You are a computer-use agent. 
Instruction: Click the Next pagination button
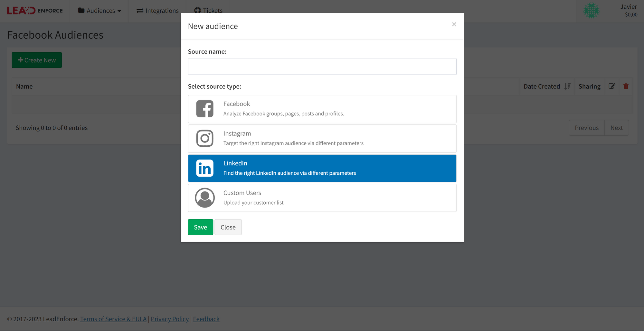617,128
